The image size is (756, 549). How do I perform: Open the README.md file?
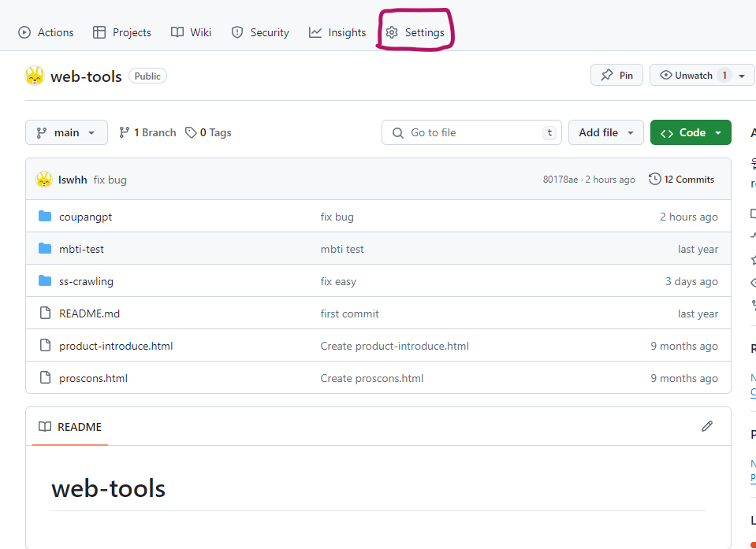89,313
